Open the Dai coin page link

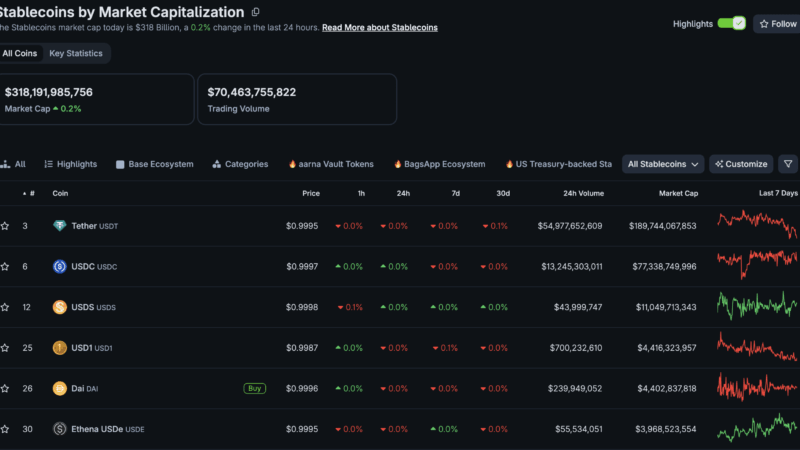pyautogui.click(x=85, y=389)
